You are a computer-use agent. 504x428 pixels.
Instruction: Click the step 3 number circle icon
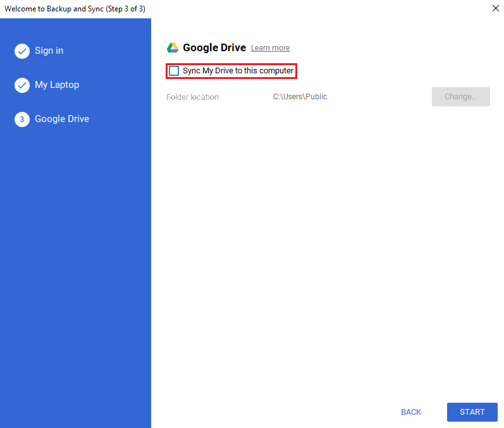[x=22, y=119]
